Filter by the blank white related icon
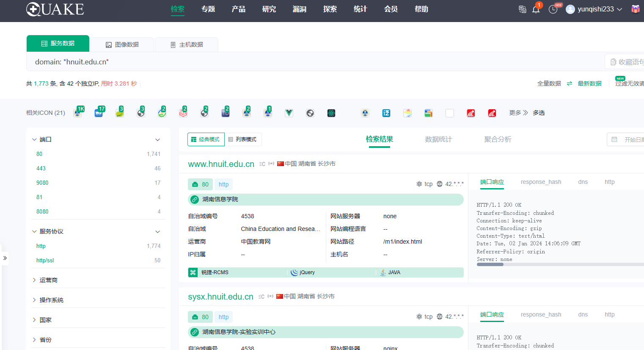 tap(450, 113)
